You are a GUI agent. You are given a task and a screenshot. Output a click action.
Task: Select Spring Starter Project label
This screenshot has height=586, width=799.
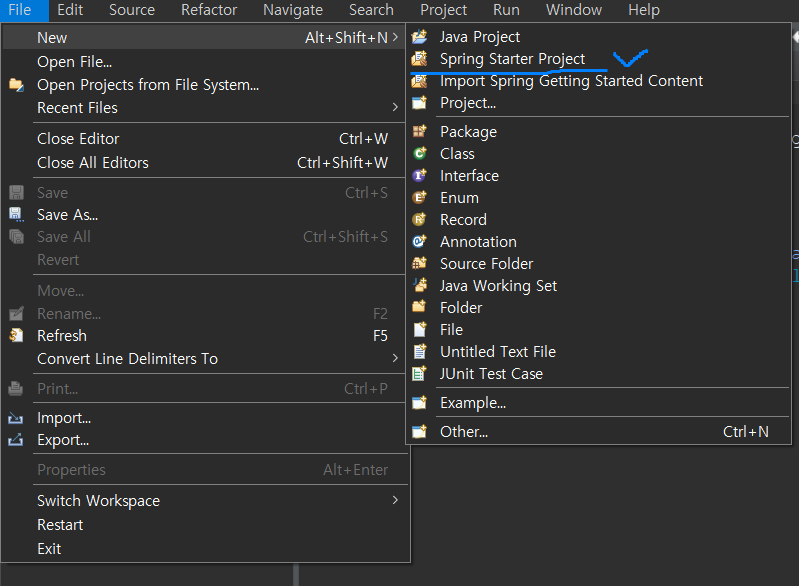512,59
